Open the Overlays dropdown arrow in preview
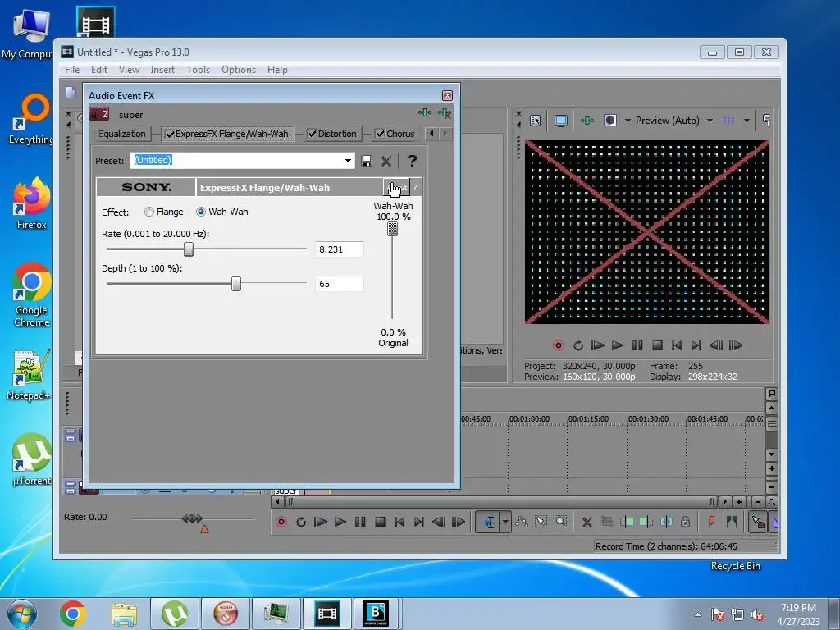Screen dimensions: 840x630 click(746, 121)
